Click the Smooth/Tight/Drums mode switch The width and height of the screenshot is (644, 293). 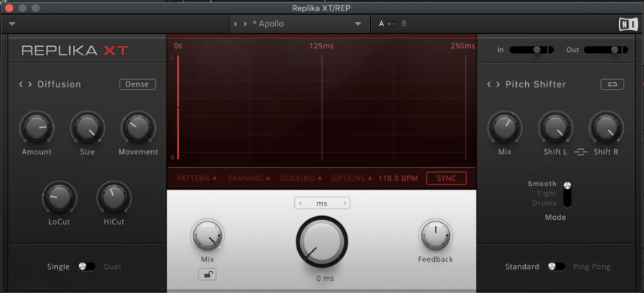[x=567, y=194]
